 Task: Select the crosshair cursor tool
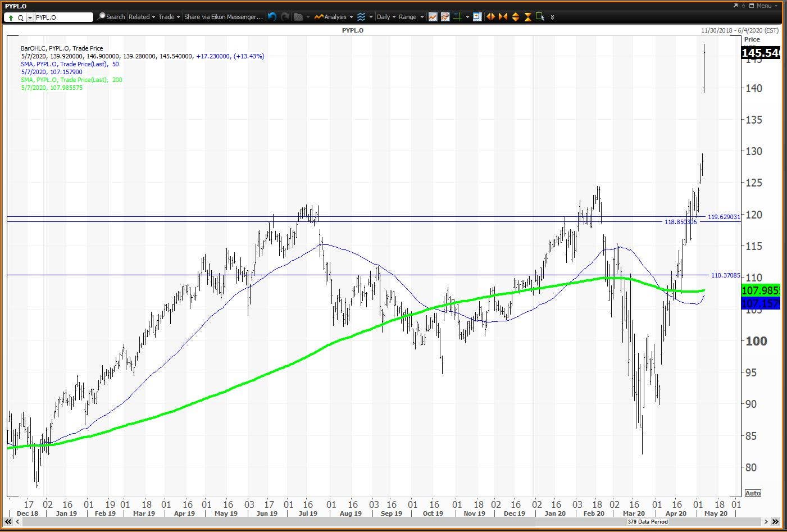(457, 17)
